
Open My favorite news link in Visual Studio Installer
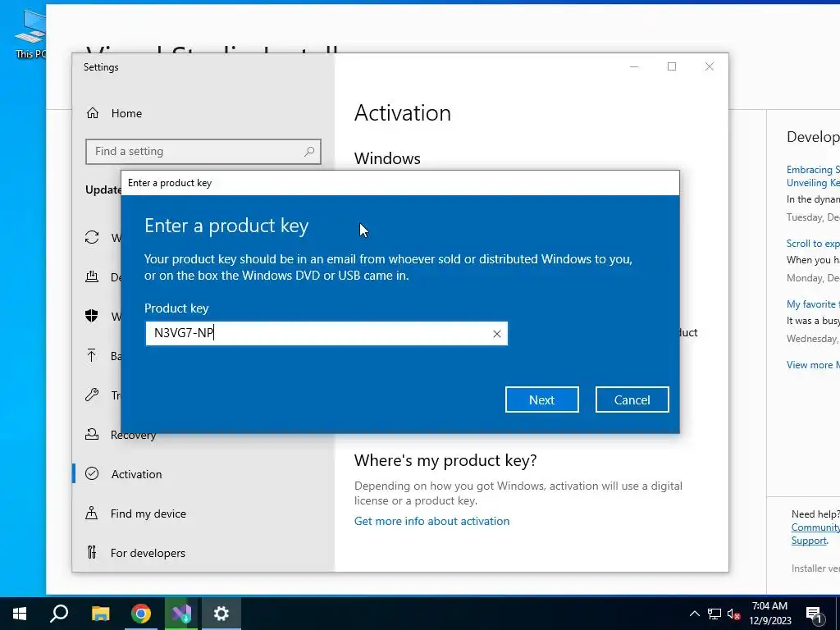coord(813,304)
